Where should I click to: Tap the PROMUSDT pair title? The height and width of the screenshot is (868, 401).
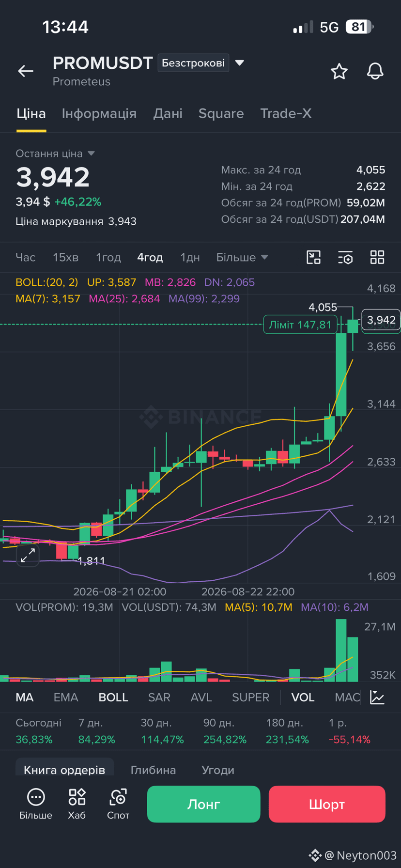point(103,63)
